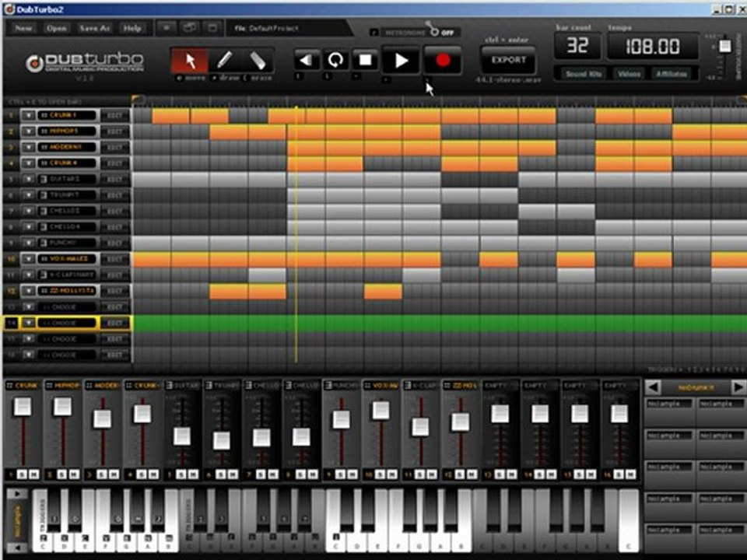The image size is (747, 560).
Task: Select the erase tool
Action: [257, 61]
